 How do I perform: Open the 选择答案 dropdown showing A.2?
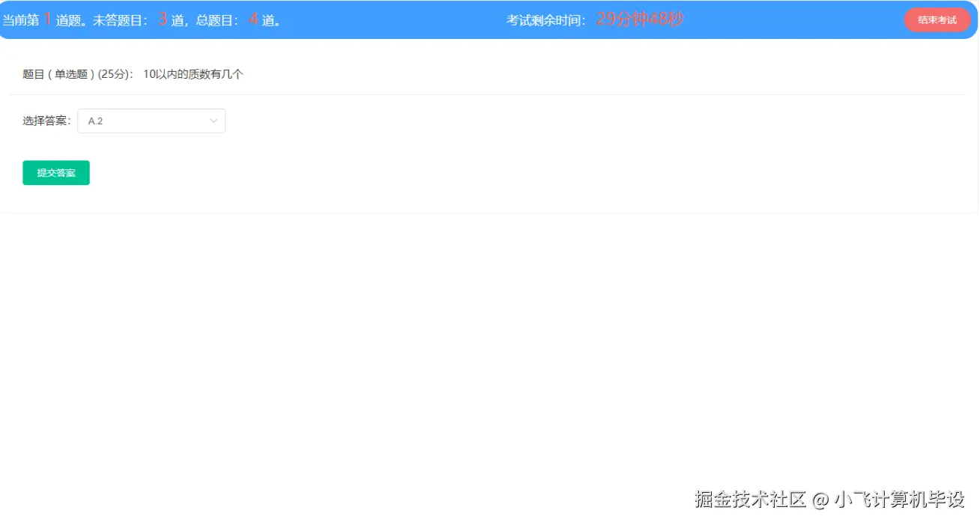(x=151, y=121)
